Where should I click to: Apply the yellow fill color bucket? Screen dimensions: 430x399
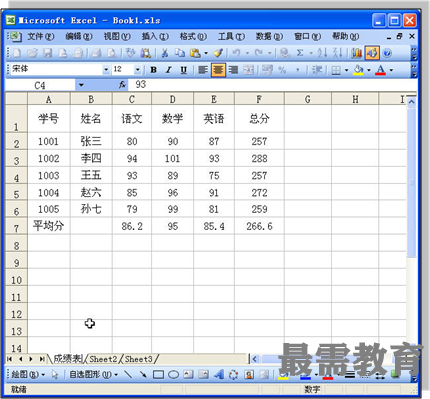coord(358,70)
